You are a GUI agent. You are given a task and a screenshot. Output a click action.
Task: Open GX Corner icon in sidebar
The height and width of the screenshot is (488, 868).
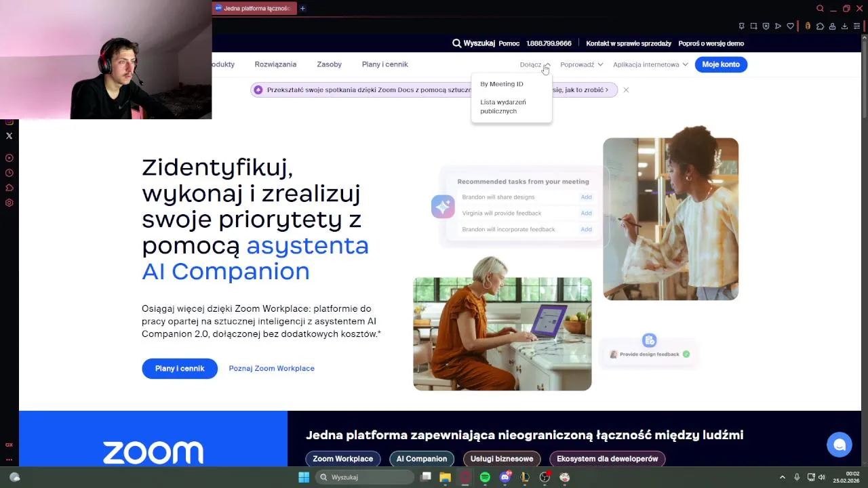(9, 445)
